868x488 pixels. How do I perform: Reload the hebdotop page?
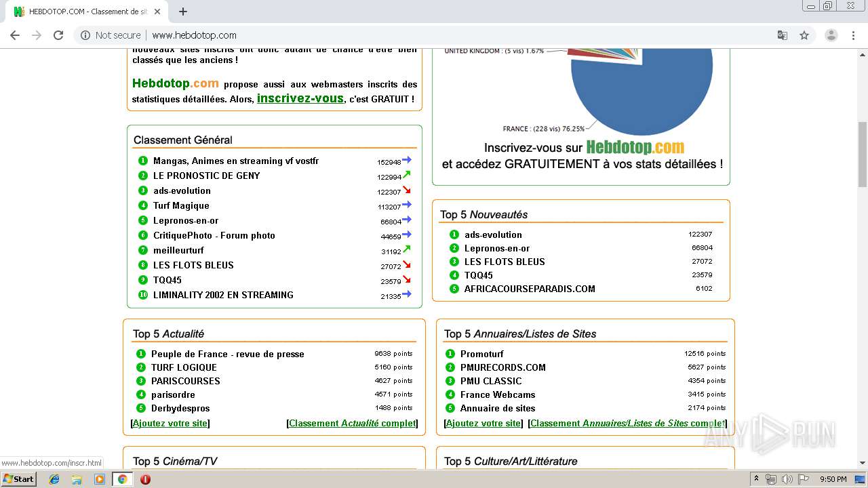pos(58,35)
